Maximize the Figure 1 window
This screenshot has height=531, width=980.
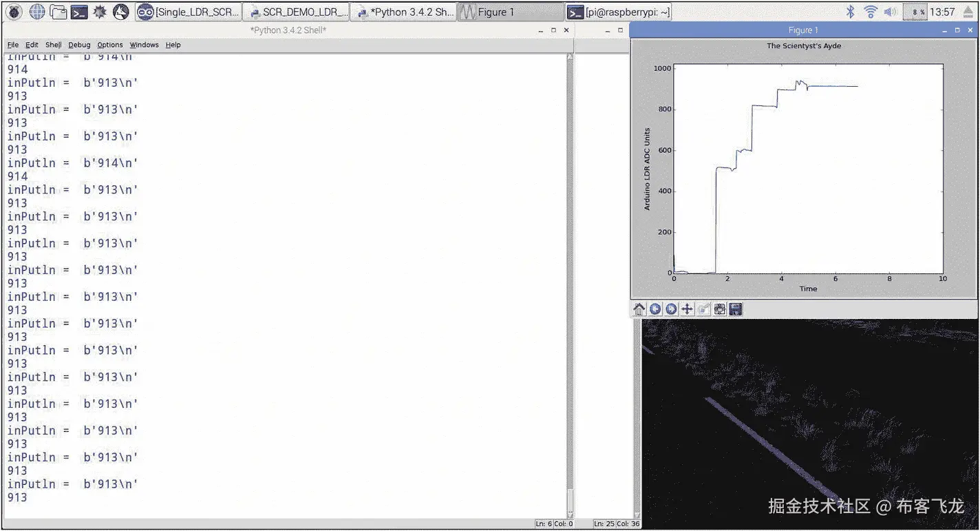point(958,30)
